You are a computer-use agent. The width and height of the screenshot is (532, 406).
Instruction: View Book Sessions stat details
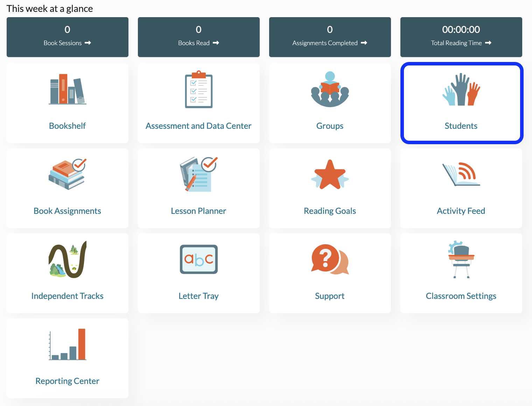pyautogui.click(x=68, y=37)
